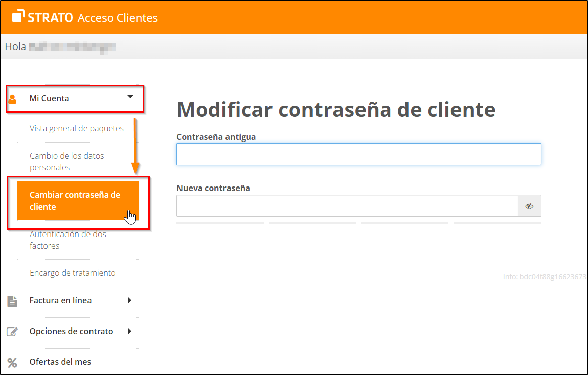Click the document icon beside Factura en línea

(11, 300)
